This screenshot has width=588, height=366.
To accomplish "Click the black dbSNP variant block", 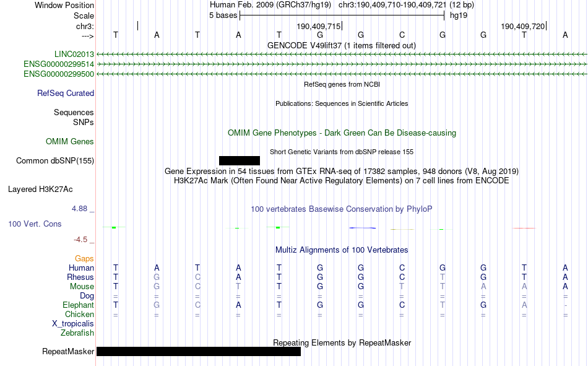I will [240, 160].
